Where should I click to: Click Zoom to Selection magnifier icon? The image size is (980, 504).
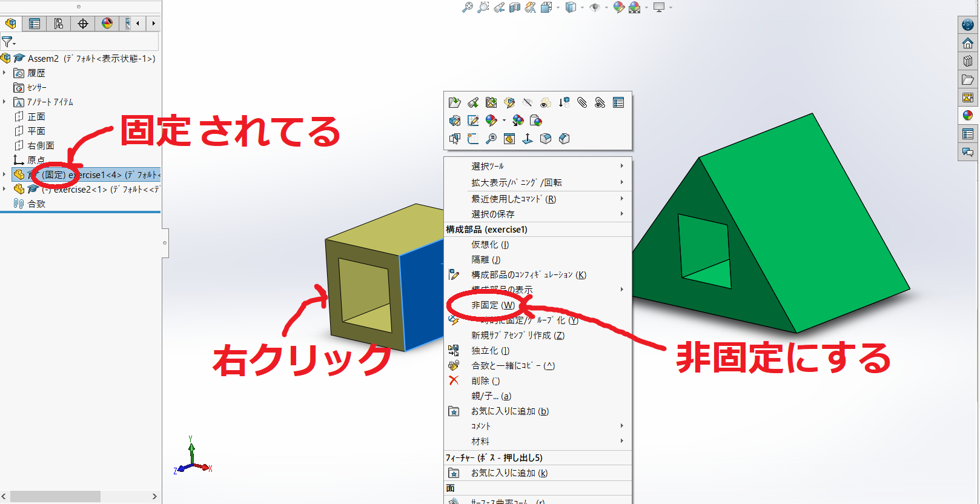point(491,139)
